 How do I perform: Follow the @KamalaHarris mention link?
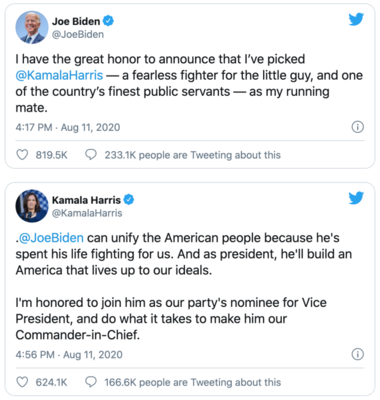tap(59, 75)
